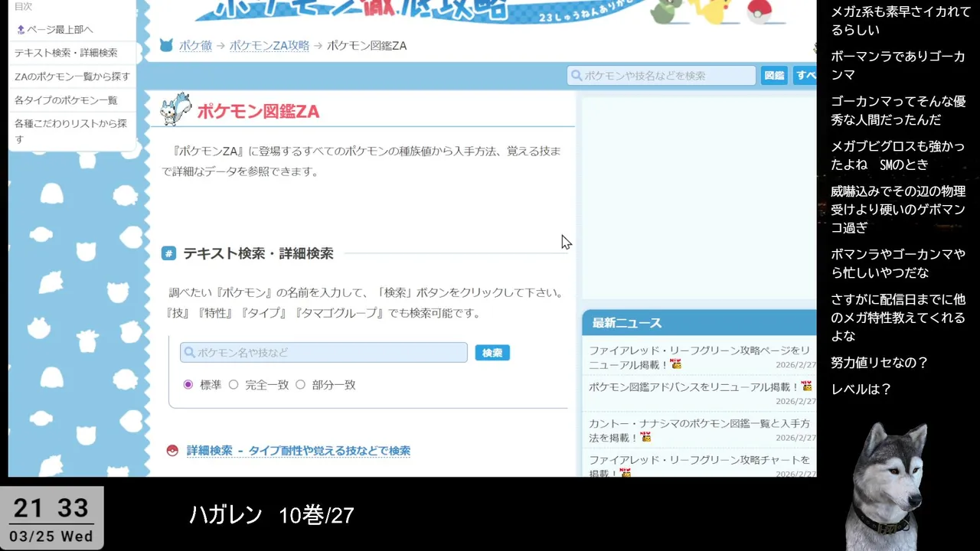The height and width of the screenshot is (551, 980).
Task: Select ZAのポケモン一覧から探す in the sidebar
Action: click(x=72, y=77)
